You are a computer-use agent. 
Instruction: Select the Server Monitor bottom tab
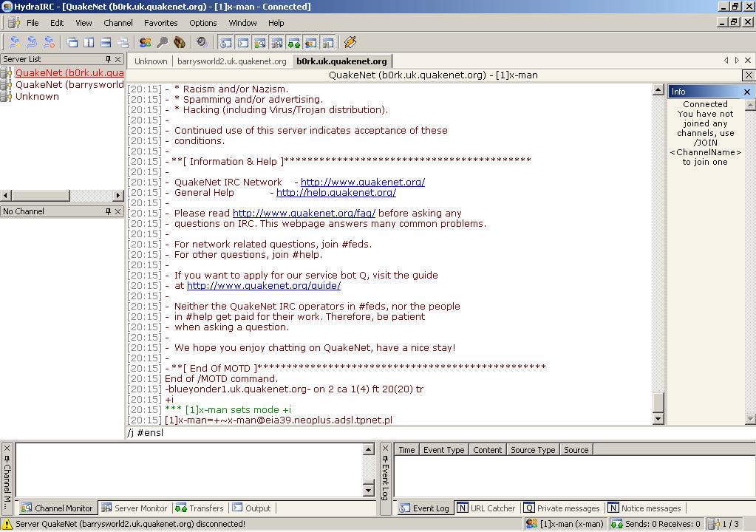point(134,508)
